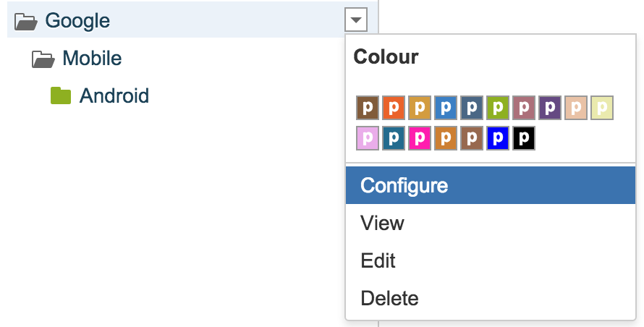Click the Mobile open folder icon

coord(43,59)
